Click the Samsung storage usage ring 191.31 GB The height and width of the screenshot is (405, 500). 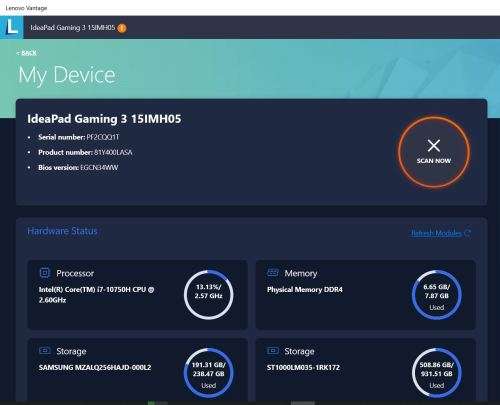coord(209,373)
